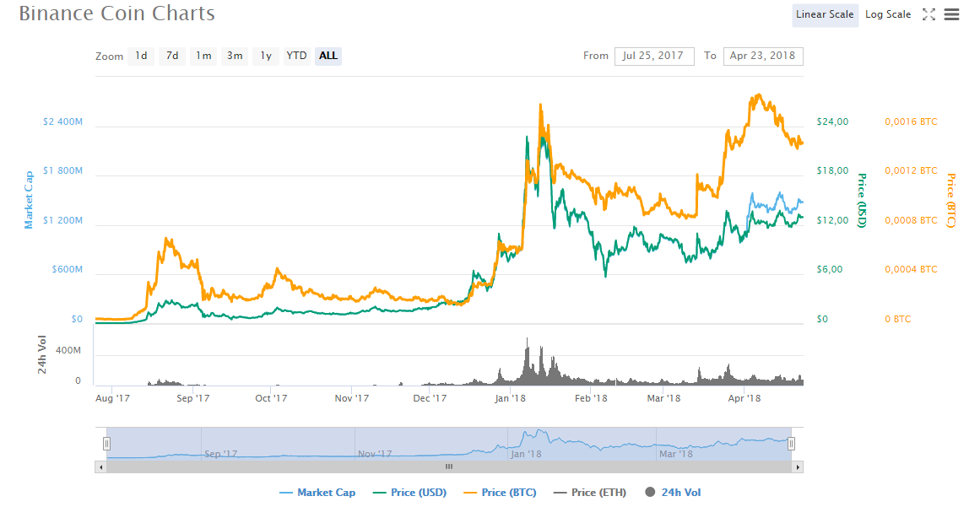
Task: Click the Aug '17 axis label
Action: pyautogui.click(x=112, y=398)
